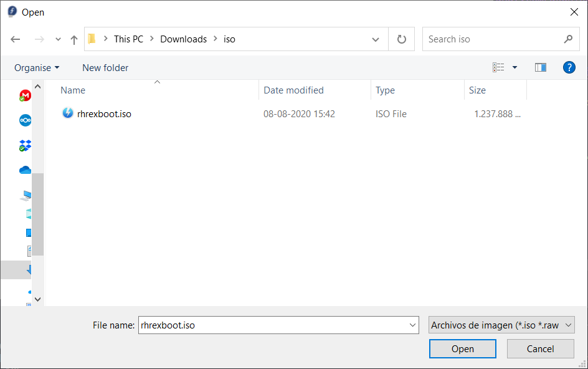The image size is (588, 369).
Task: Select rhrexboot.iso file name
Action: [104, 114]
